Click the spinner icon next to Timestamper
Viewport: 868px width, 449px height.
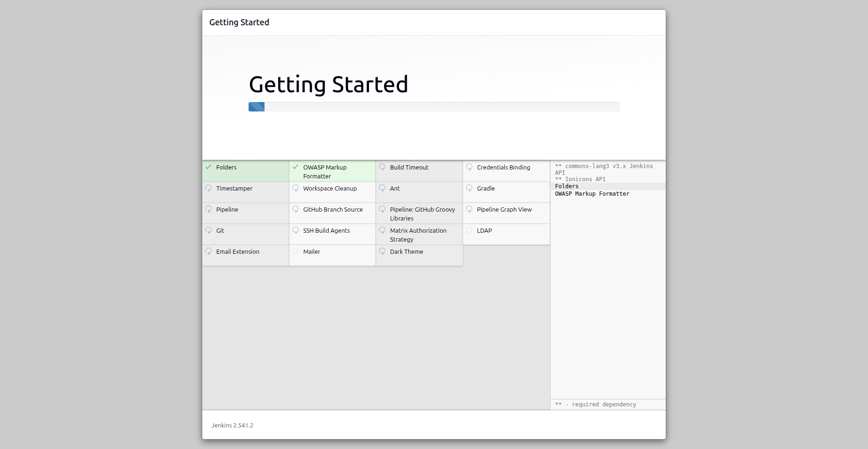(x=209, y=188)
